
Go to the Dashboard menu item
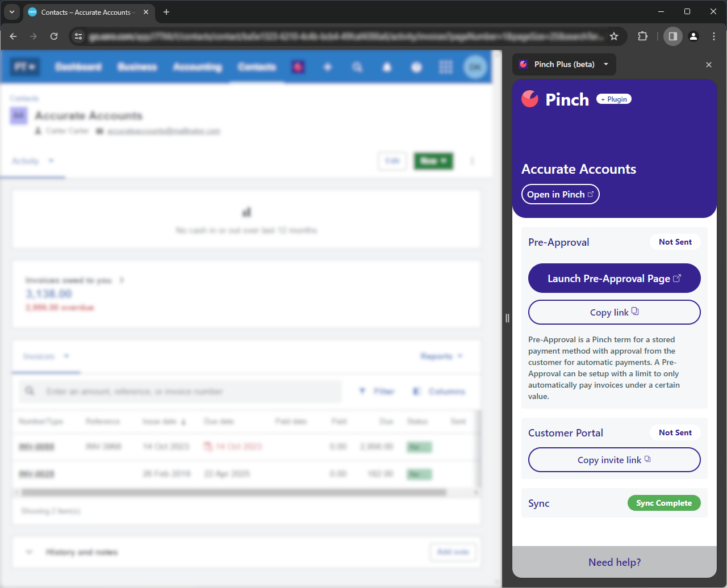tap(78, 67)
